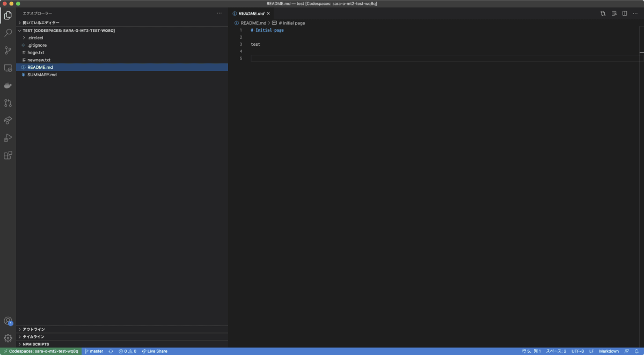Open the Explorer view in activity bar
The image size is (644, 355).
tap(8, 16)
